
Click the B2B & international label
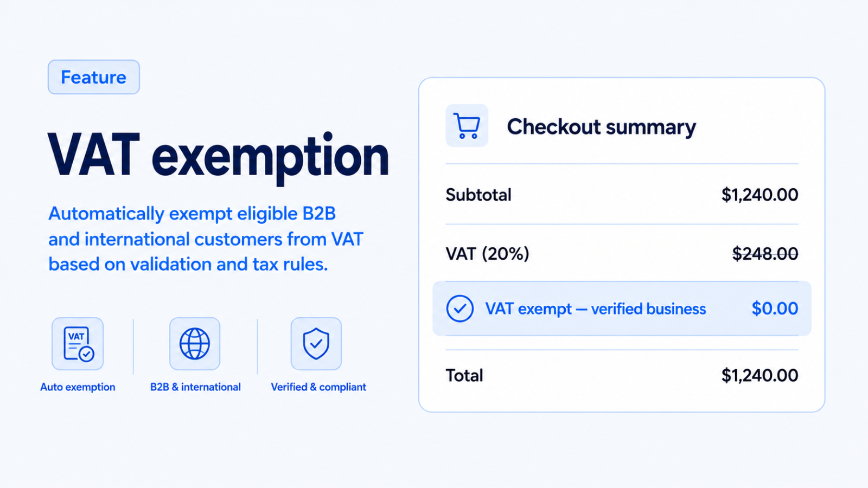195,387
